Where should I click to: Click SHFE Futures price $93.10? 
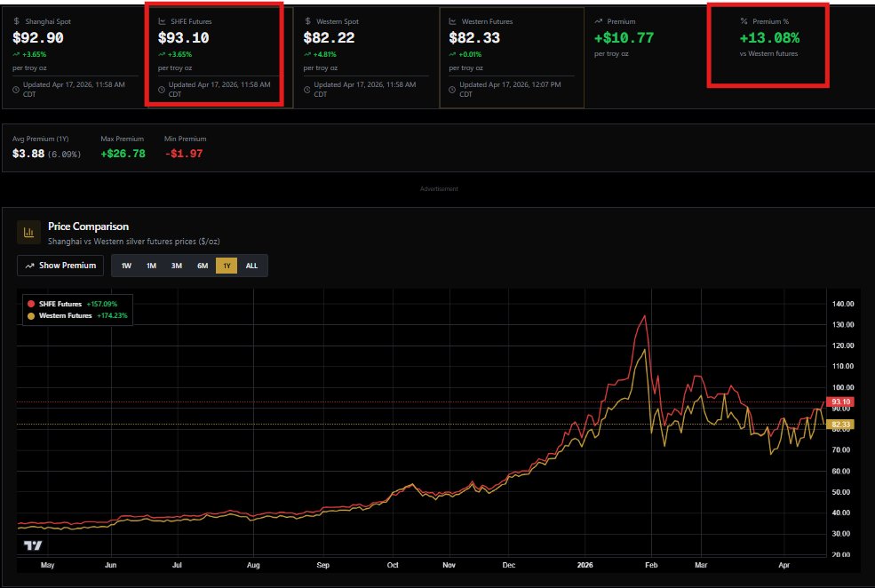(183, 38)
